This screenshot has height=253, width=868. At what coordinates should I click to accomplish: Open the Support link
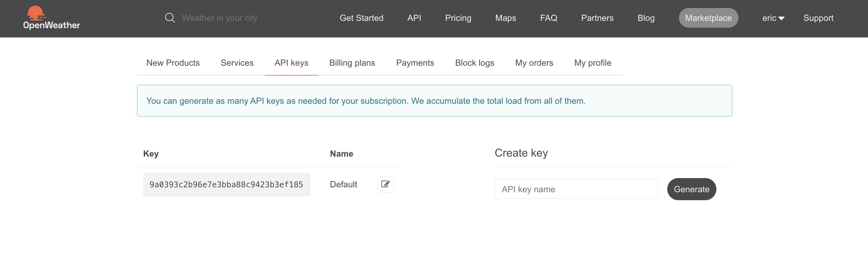pyautogui.click(x=818, y=18)
